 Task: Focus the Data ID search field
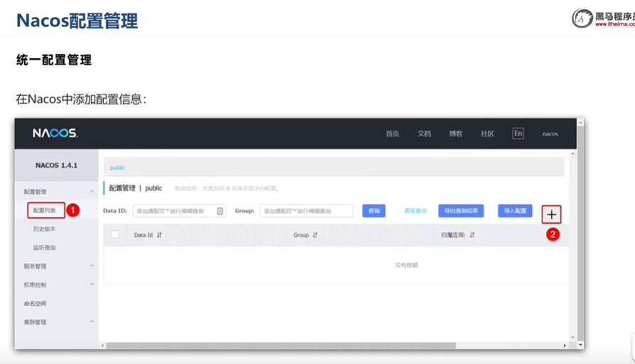[179, 211]
